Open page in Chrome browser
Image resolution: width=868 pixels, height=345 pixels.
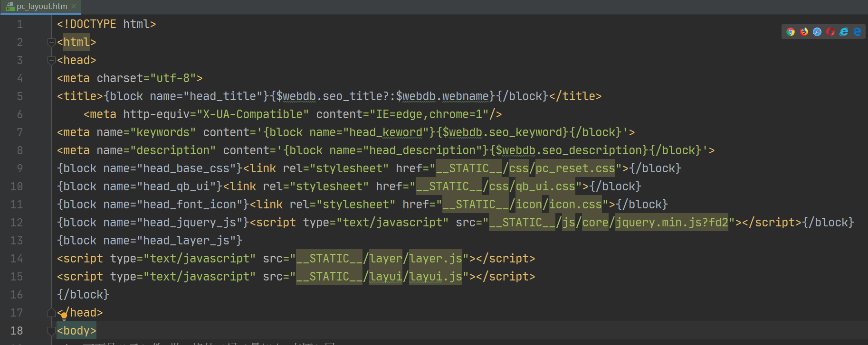click(x=791, y=32)
